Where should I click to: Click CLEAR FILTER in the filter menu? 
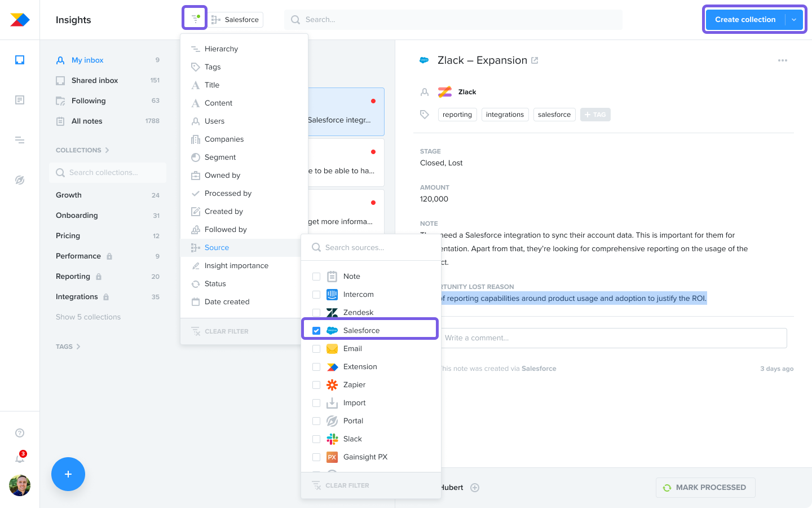point(220,331)
